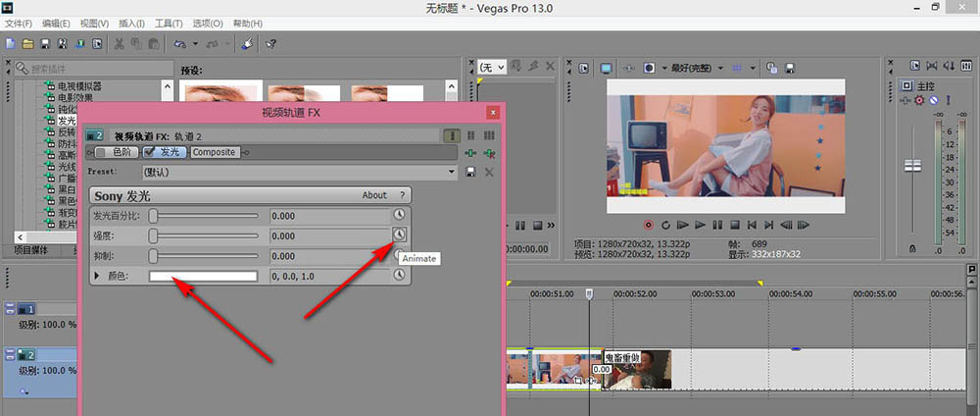
Task: Open the 编辑(E) menu
Action: pos(56,24)
